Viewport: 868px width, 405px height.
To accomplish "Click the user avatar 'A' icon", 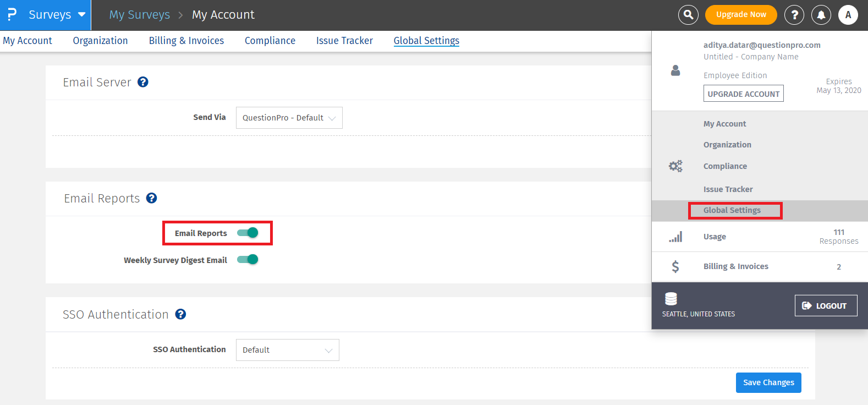I will click(x=848, y=15).
